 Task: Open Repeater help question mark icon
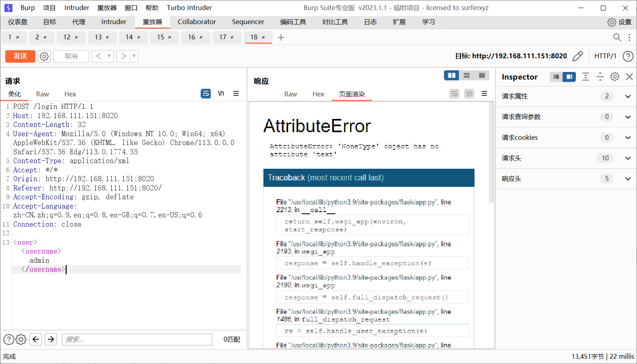pyautogui.click(x=628, y=56)
